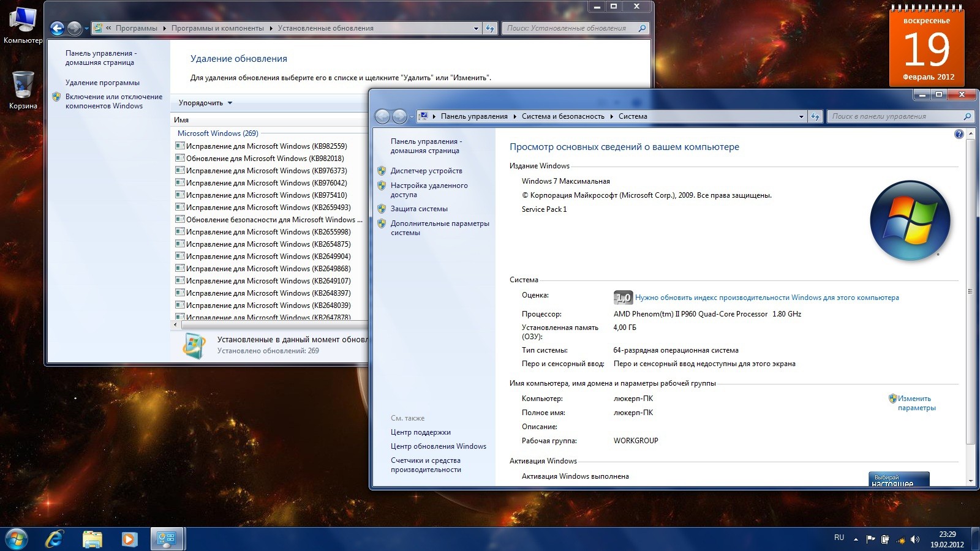Click the icon of update KB2654875
The height and width of the screenshot is (551, 980).
[180, 244]
